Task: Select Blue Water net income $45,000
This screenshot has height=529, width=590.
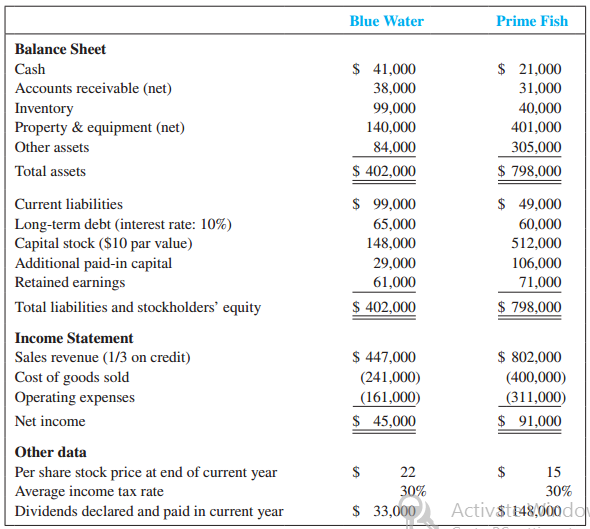Action: pyautogui.click(x=384, y=421)
